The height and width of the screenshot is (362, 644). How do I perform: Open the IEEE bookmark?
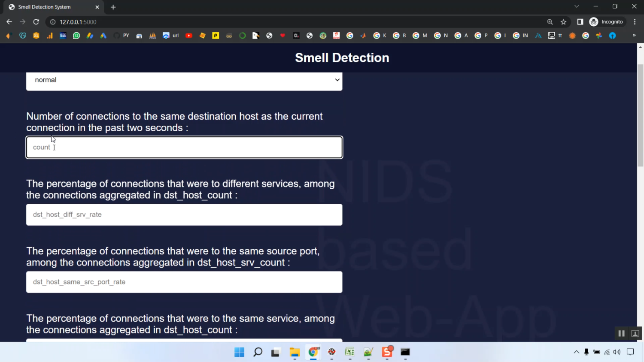[x=63, y=36]
